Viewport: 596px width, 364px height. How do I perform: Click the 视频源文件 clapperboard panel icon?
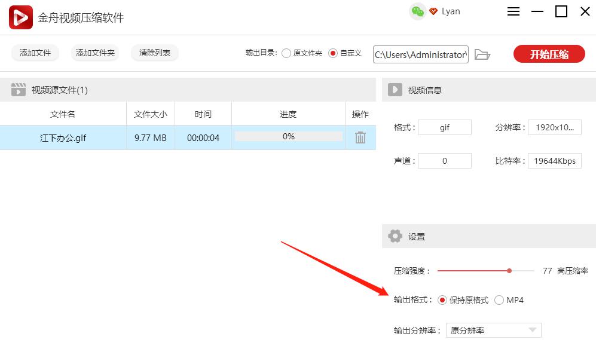coord(18,89)
